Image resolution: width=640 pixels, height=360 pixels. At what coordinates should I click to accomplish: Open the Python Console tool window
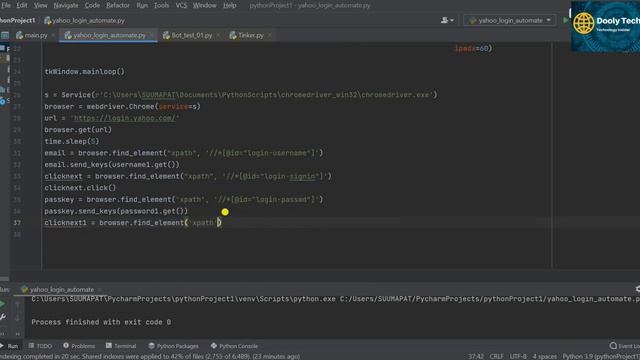(x=234, y=346)
